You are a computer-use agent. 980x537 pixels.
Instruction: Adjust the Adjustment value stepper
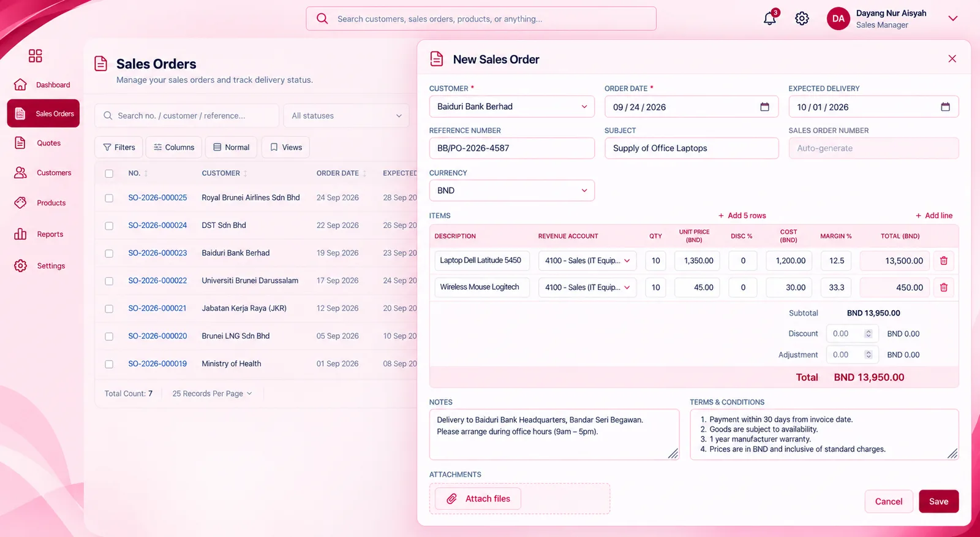[868, 354]
